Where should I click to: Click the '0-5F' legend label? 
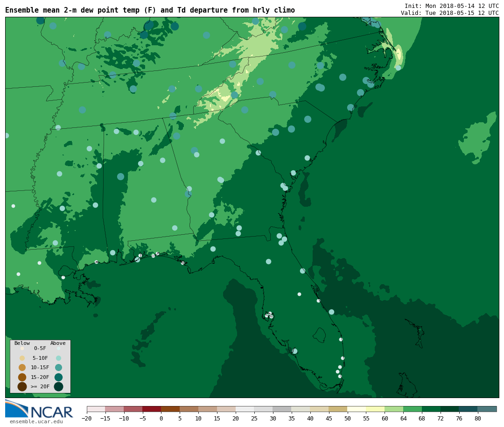point(40,348)
